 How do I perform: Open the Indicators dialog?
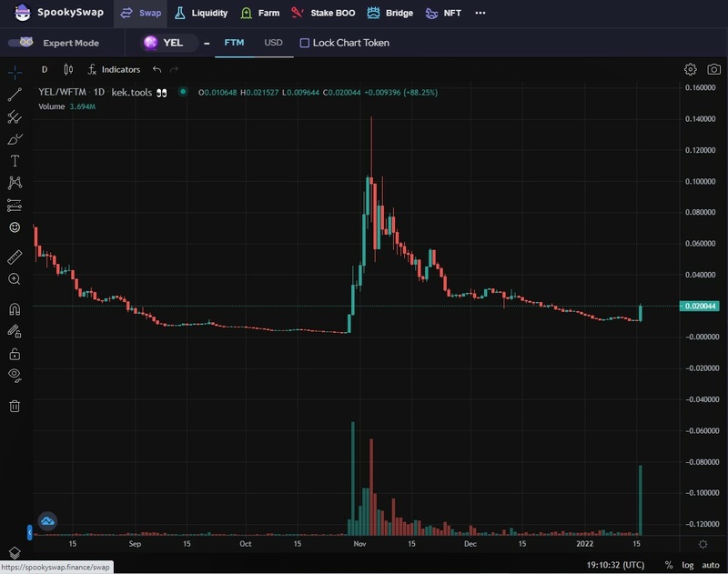point(115,70)
